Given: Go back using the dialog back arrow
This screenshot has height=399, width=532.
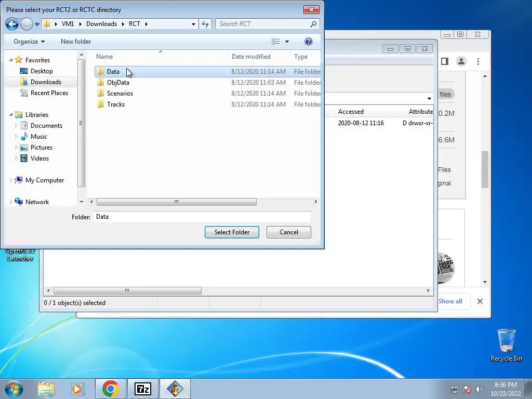Looking at the screenshot, I should pyautogui.click(x=12, y=24).
